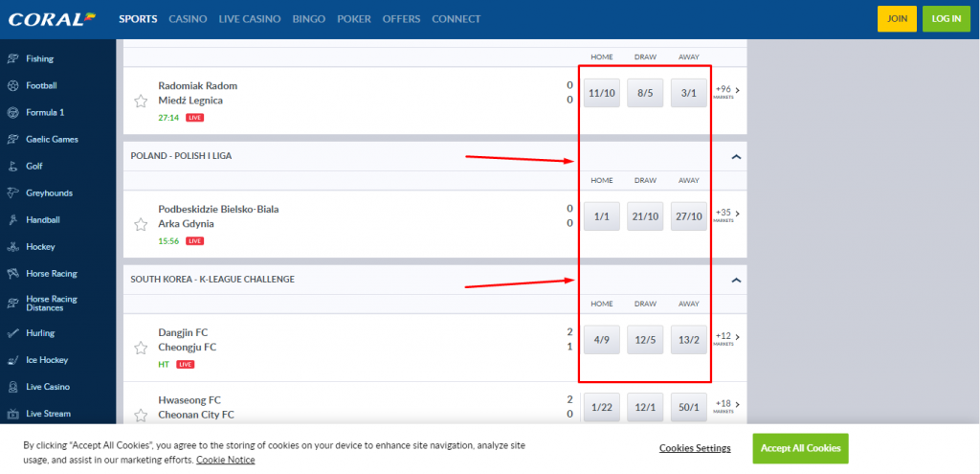Star the Dangjin FC vs Cheongju FC match

tap(141, 348)
